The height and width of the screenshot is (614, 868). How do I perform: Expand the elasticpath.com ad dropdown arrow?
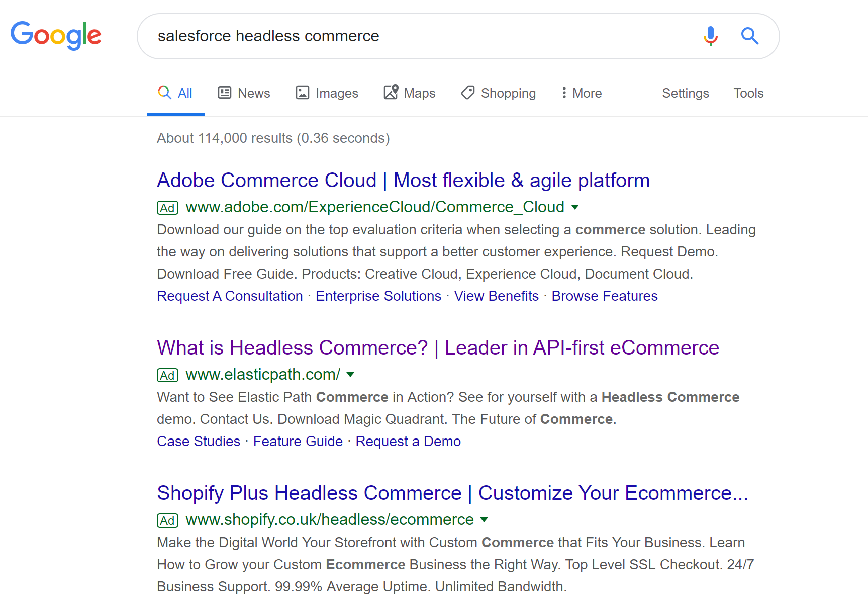351,374
